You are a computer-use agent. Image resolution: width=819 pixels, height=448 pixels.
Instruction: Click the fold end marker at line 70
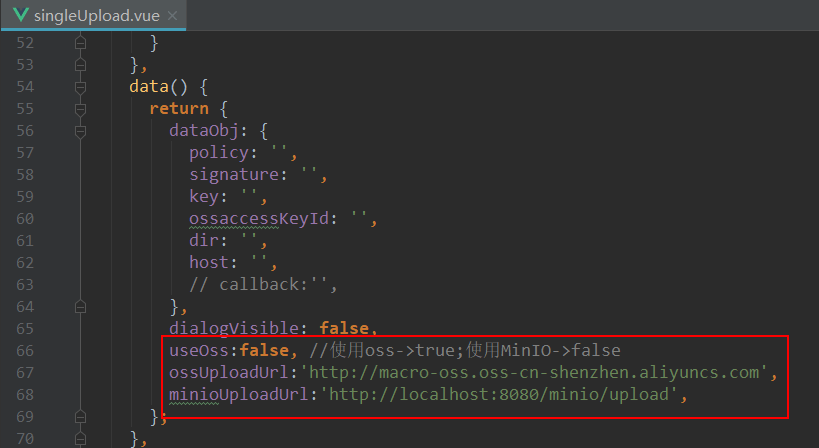[80, 439]
